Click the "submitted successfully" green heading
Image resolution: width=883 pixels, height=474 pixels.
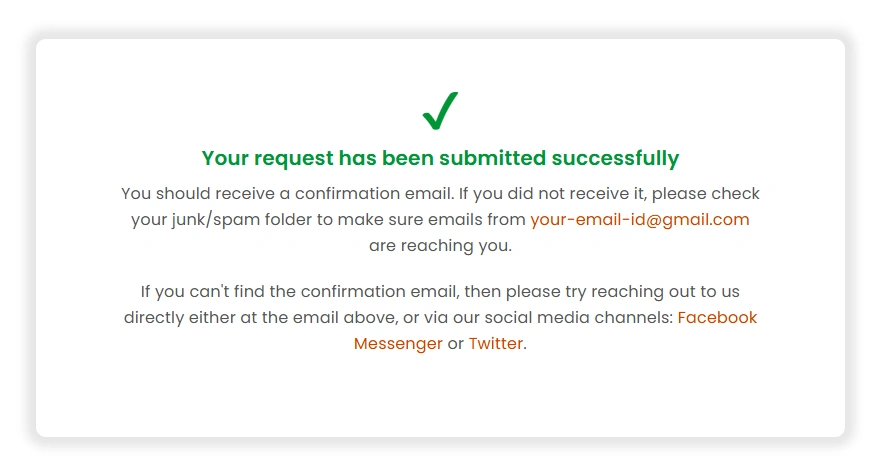coord(440,158)
